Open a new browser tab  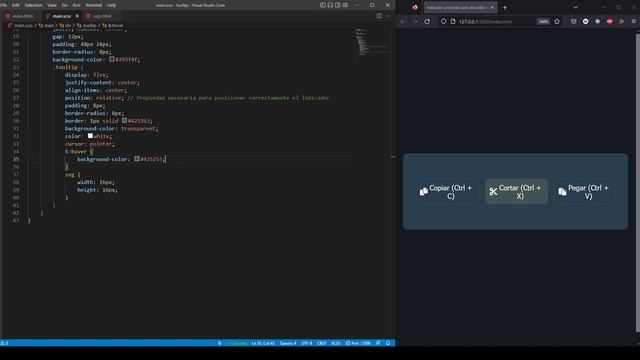[505, 7]
